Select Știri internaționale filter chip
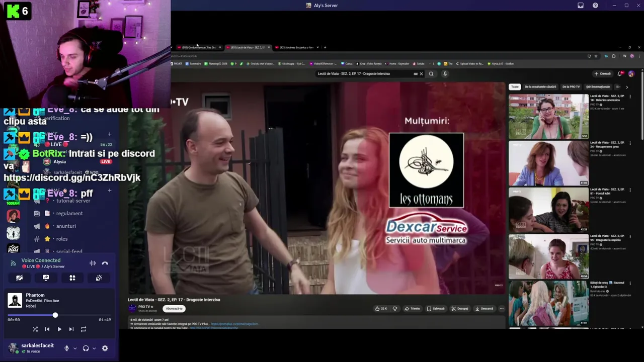The image size is (644, 362). 598,87
